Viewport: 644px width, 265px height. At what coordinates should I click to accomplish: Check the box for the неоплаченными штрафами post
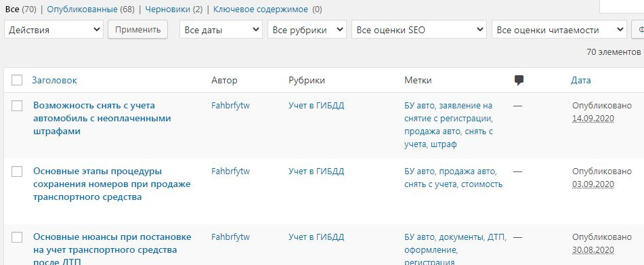point(17,106)
